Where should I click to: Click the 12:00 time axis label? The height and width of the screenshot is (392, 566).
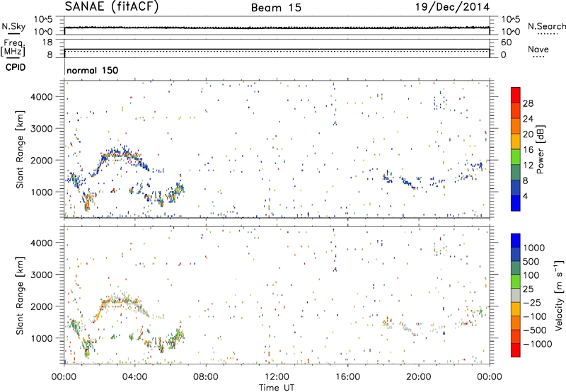point(277,377)
